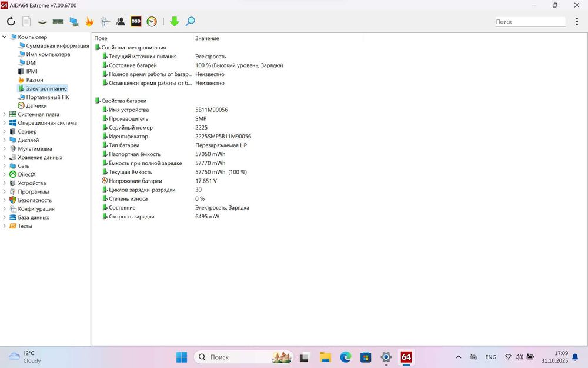Open Microsoft Edge from the taskbar

345,357
